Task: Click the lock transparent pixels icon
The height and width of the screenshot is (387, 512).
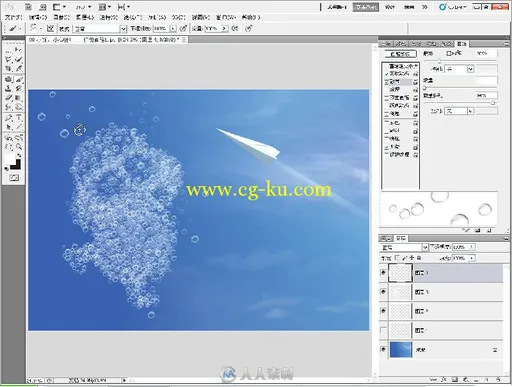Action: (397, 258)
